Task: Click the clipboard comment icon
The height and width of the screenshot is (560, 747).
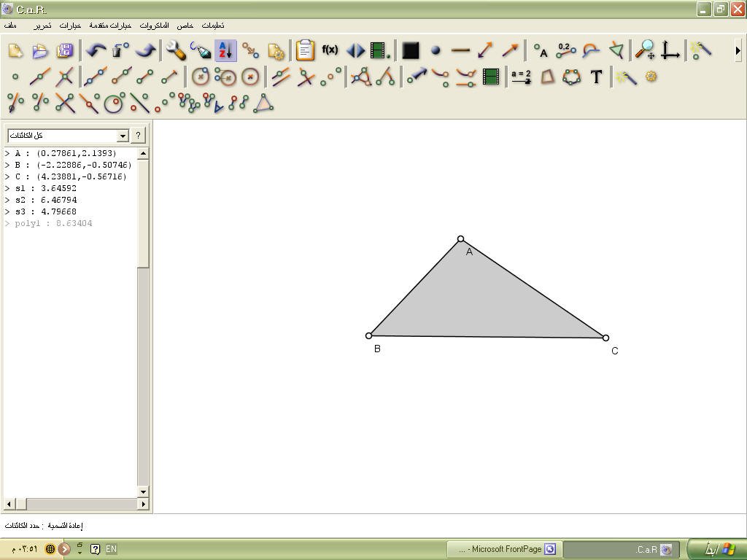Action: pos(306,50)
